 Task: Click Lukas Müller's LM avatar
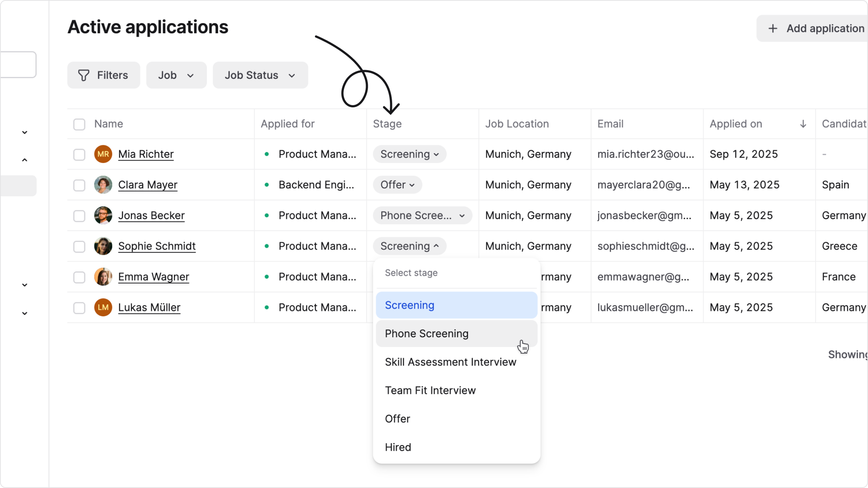coord(103,307)
